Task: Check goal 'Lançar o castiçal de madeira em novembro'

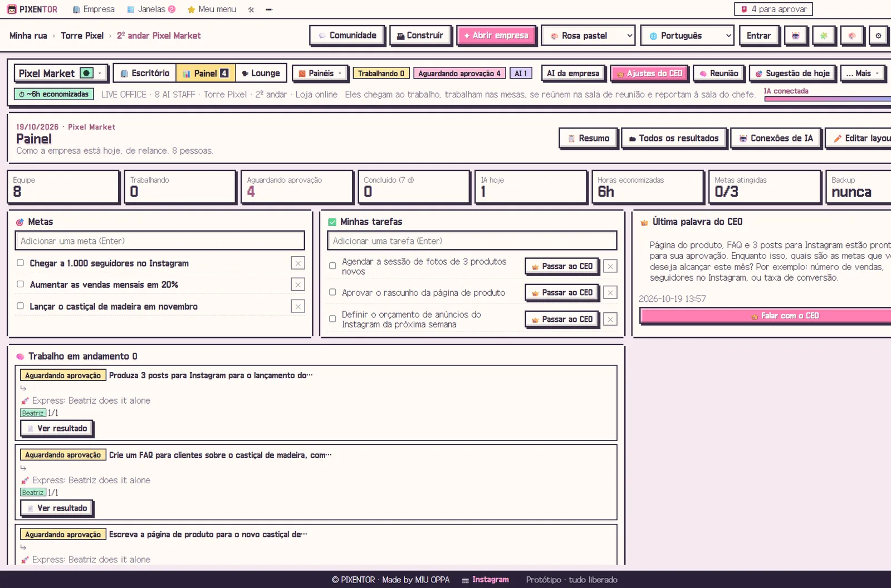Action: coord(20,306)
